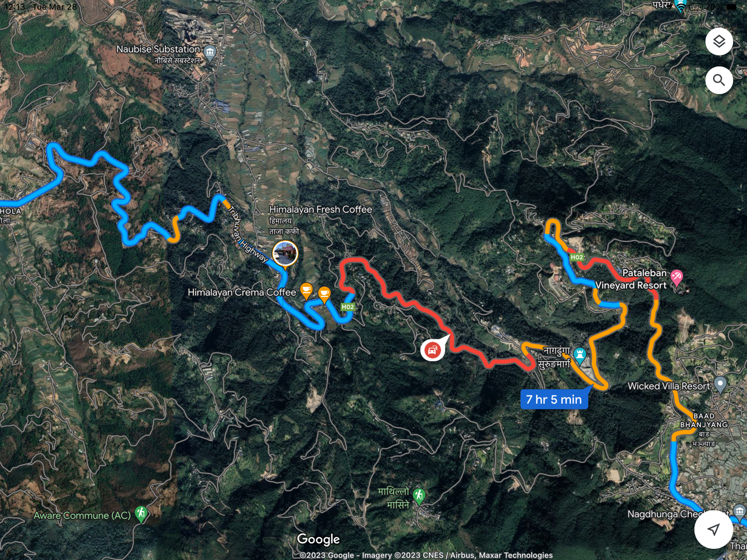Tap the hiking marker near माथिल्लो मासिने
The image size is (747, 560).
coord(419,496)
